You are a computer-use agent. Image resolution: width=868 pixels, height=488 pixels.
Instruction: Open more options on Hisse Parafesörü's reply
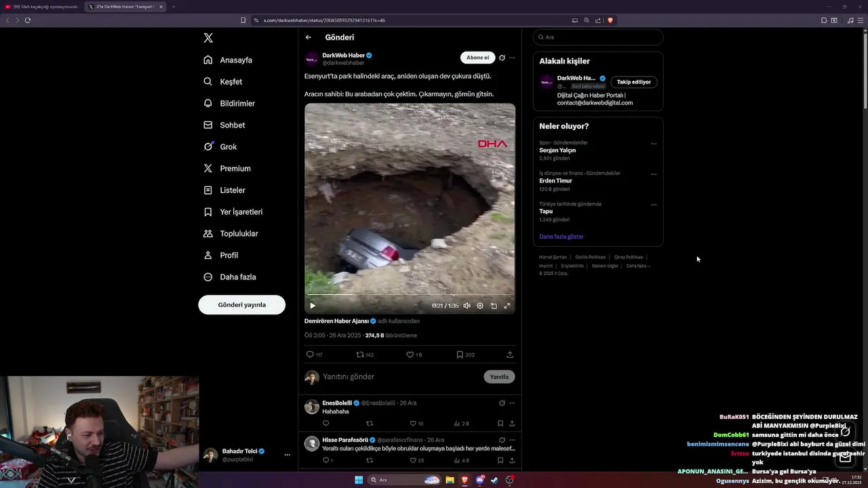coord(512,440)
